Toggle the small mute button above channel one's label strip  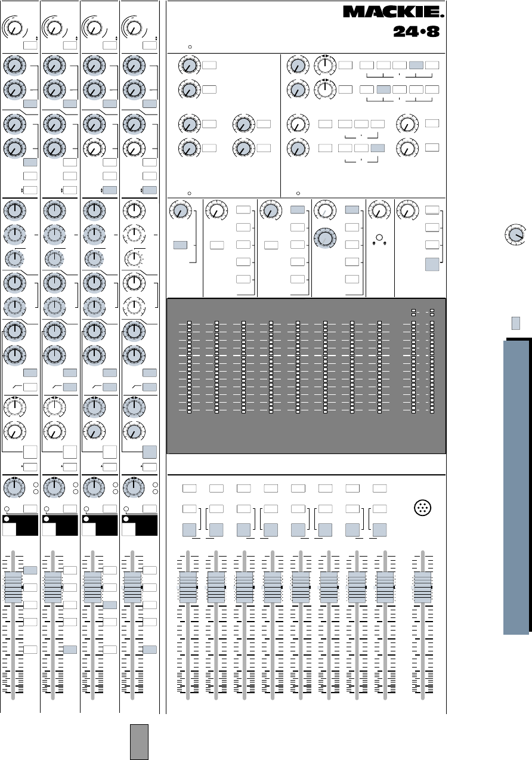pos(30,508)
